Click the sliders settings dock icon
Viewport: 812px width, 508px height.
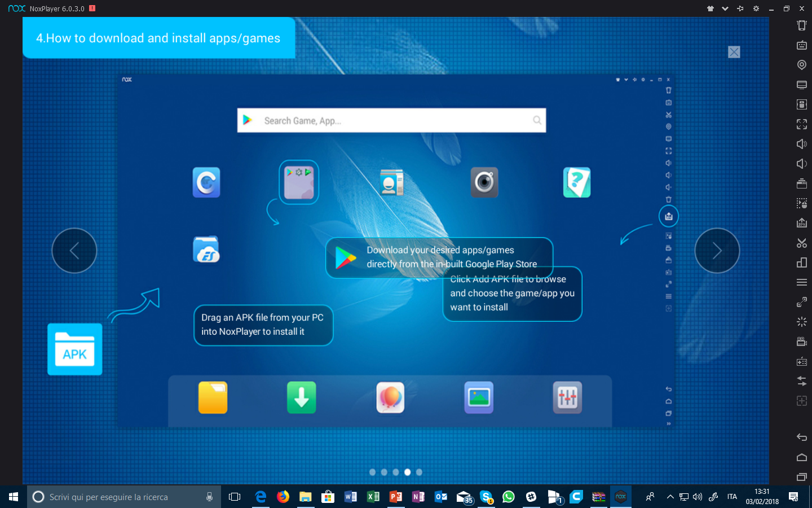(567, 397)
